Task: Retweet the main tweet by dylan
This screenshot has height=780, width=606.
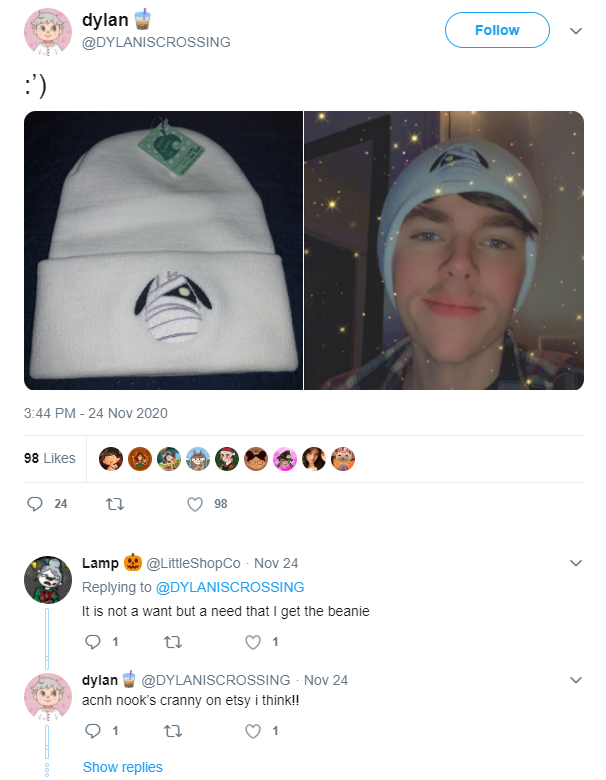Action: pos(115,504)
